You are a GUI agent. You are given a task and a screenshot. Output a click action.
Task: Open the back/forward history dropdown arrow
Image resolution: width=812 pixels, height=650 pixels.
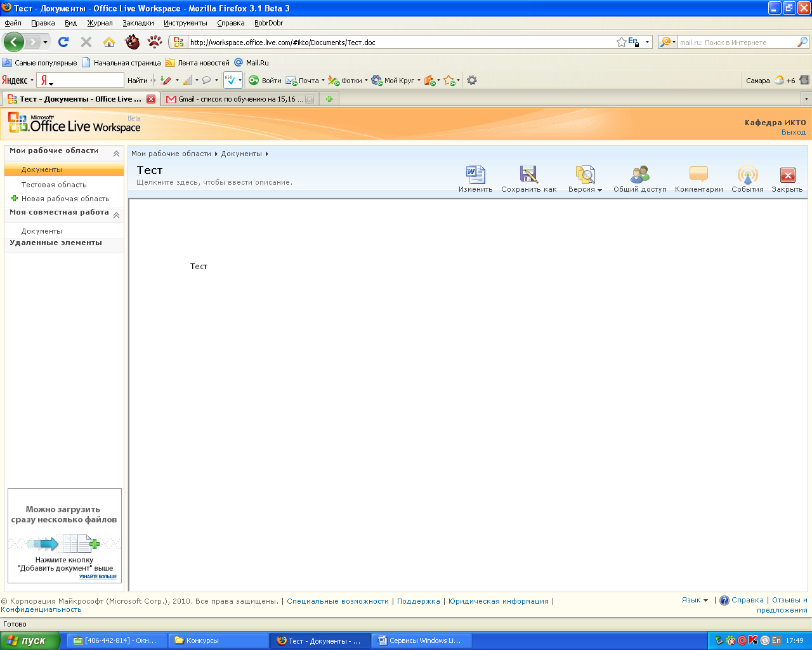45,43
